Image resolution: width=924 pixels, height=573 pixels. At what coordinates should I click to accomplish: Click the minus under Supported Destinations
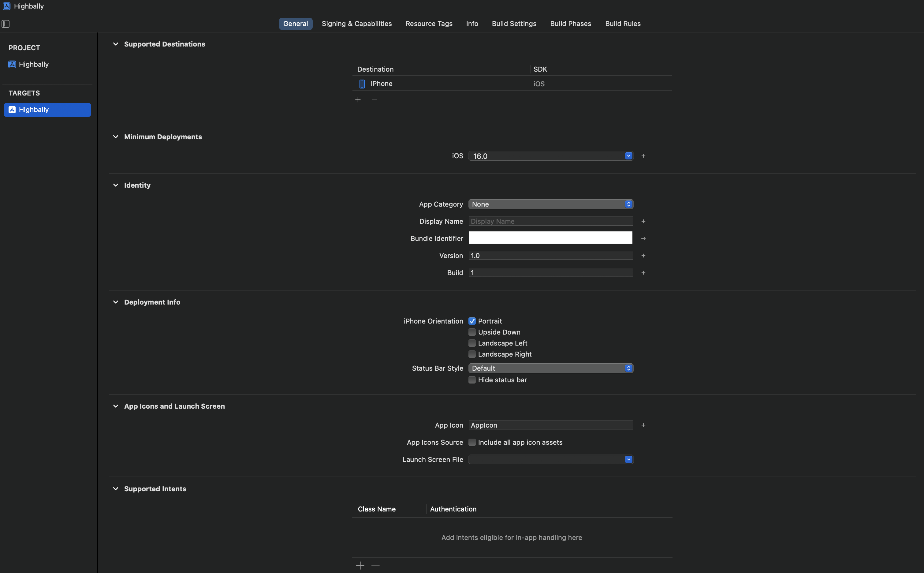374,100
